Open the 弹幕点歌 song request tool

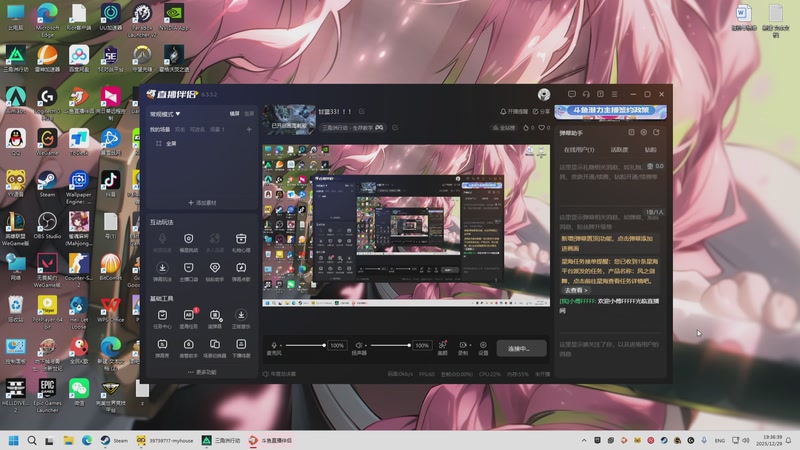pos(241,271)
